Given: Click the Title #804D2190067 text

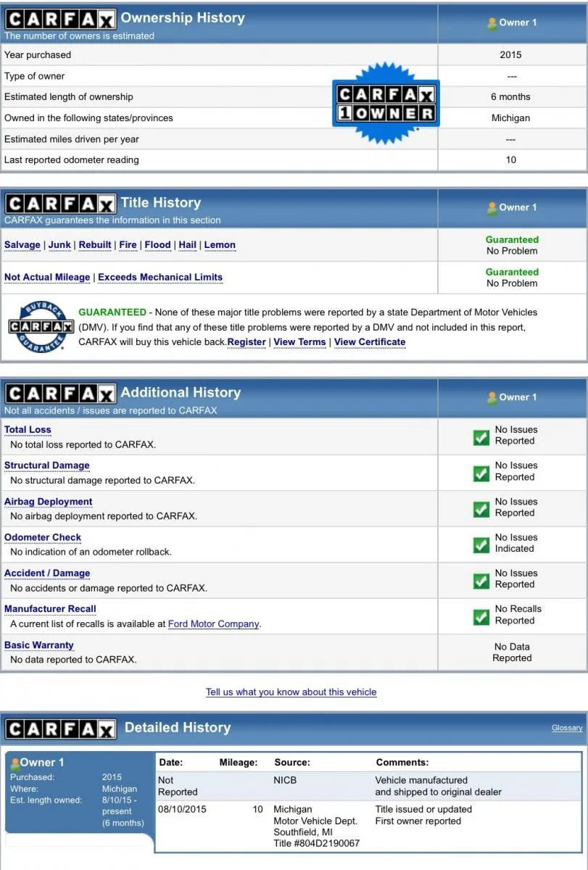Looking at the screenshot, I should [x=316, y=844].
